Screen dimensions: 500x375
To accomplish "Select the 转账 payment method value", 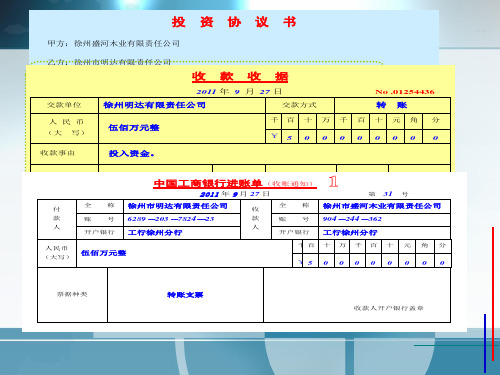I will [x=392, y=105].
